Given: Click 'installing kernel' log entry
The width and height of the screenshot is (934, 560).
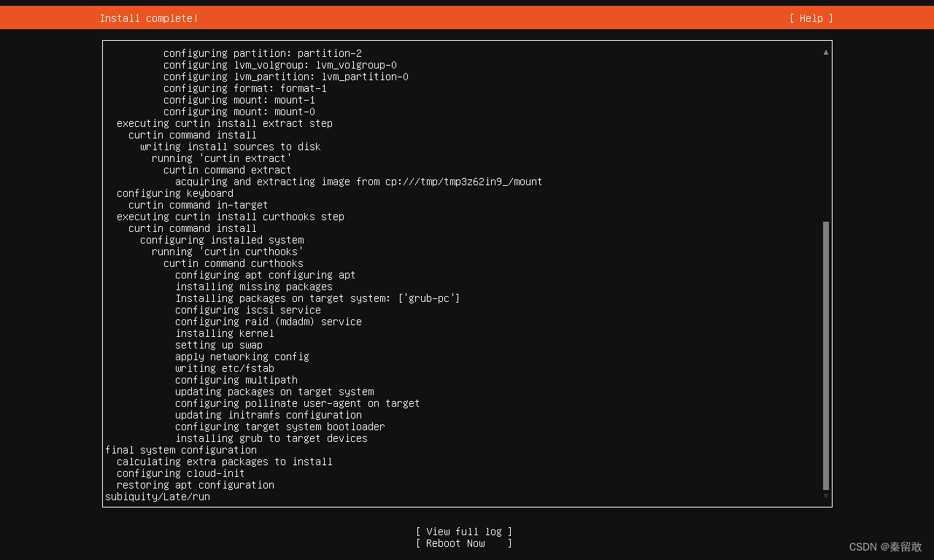Looking at the screenshot, I should pos(225,333).
